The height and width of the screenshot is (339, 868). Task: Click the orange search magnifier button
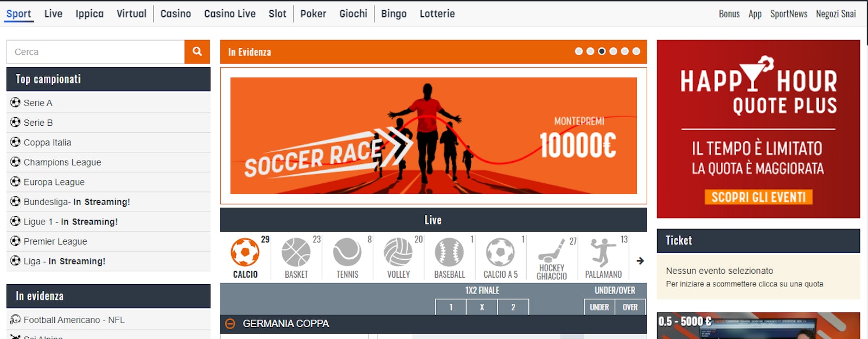(197, 52)
